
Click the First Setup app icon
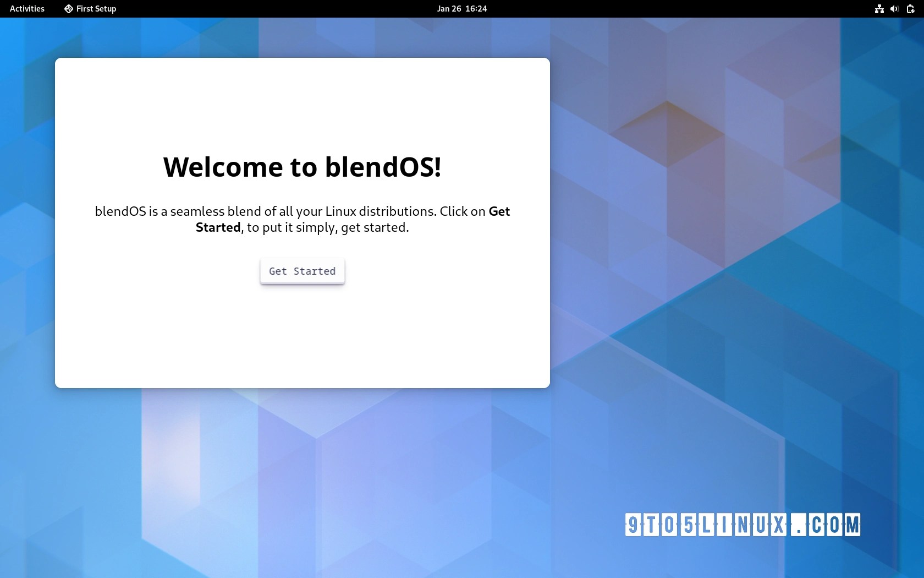point(69,9)
